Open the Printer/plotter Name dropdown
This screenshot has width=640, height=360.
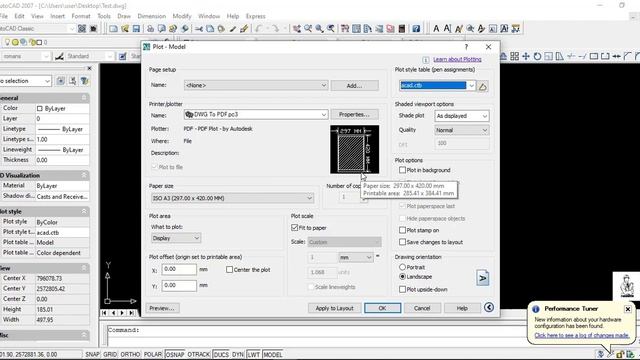(x=256, y=115)
